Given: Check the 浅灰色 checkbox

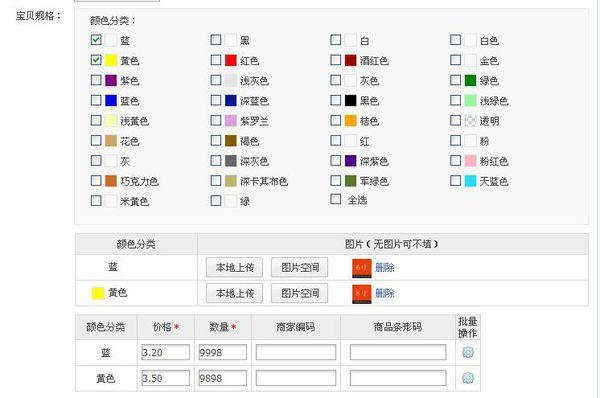Looking at the screenshot, I should coord(216,80).
